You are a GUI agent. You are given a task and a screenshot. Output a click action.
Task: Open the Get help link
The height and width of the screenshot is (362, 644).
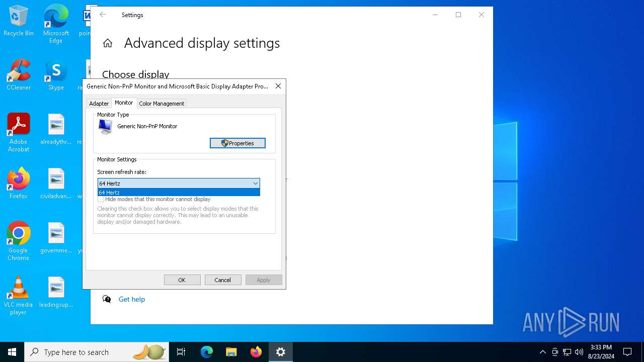pos(132,299)
